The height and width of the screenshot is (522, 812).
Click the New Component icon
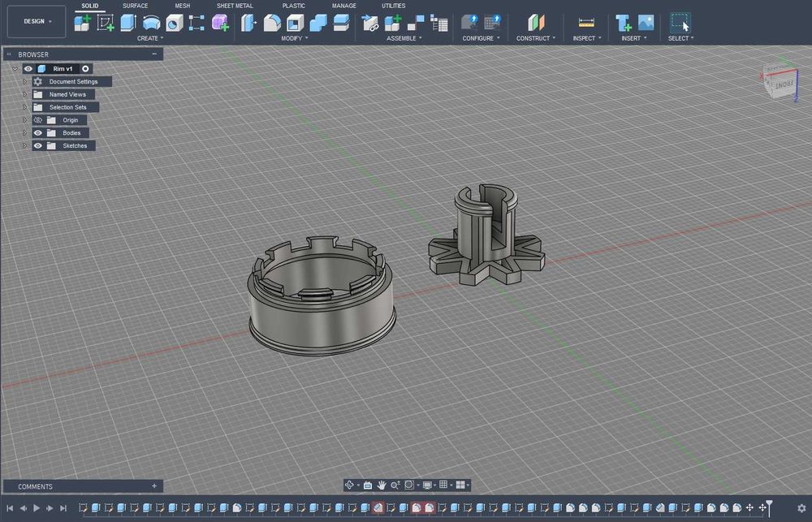tap(82, 23)
